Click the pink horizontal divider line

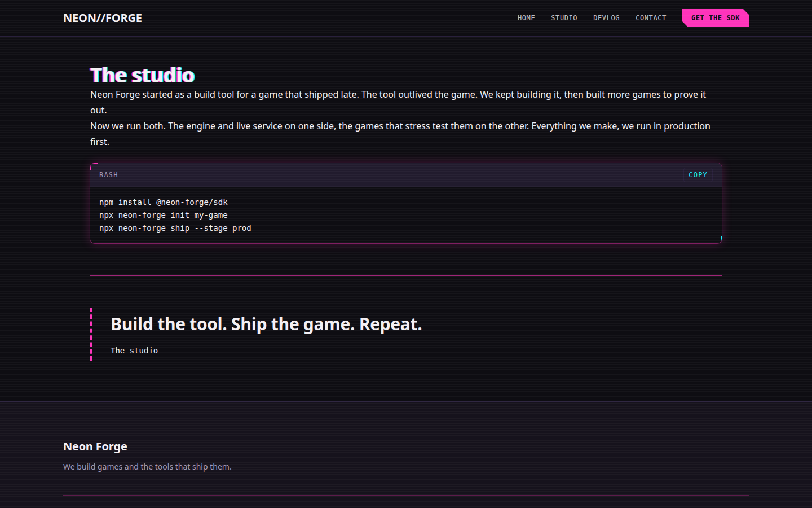(x=406, y=275)
